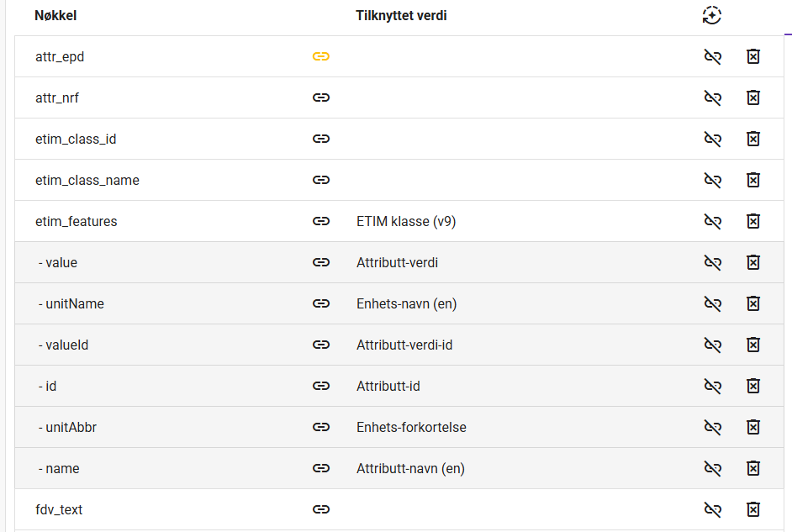Click the link icon for etim_class_name
Viewport: 792px width, 532px height.
click(320, 180)
